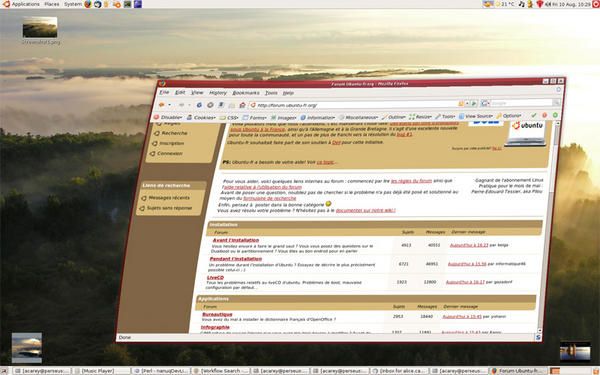Stop page loading with the Stop button
600x375 pixels.
coord(210,105)
